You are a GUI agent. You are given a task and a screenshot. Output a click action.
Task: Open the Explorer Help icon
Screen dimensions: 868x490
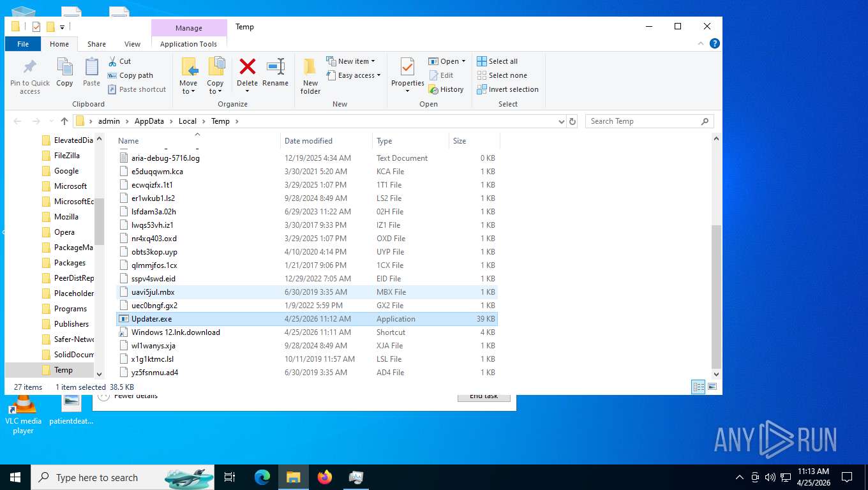point(715,43)
